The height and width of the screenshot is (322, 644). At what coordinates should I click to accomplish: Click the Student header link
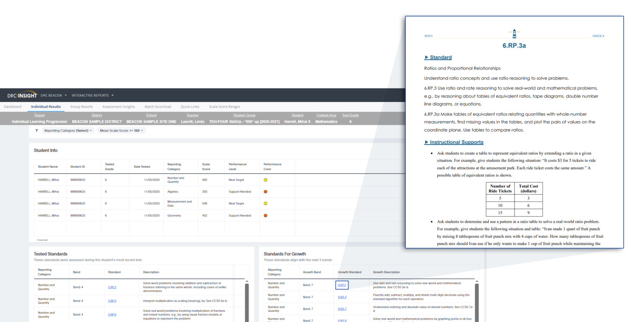pyautogui.click(x=297, y=115)
